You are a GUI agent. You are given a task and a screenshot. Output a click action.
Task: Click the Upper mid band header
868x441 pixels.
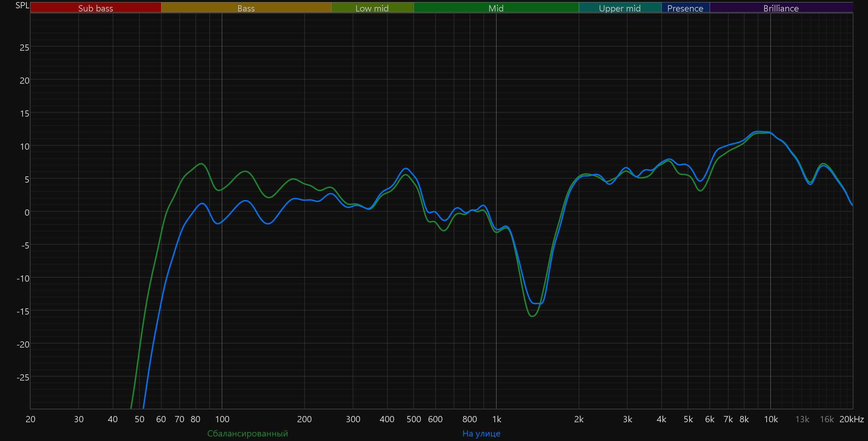(620, 8)
